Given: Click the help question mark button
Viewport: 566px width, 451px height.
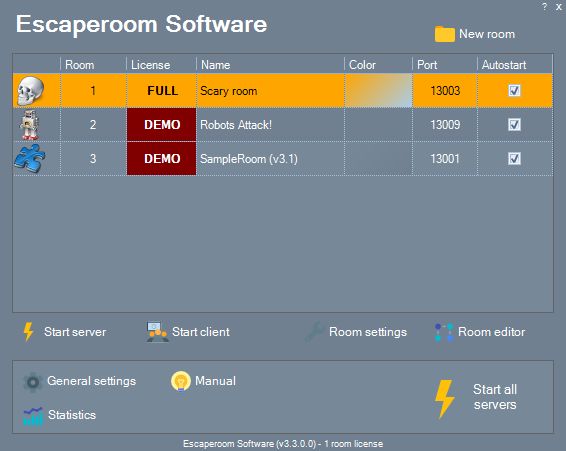Looking at the screenshot, I should click(x=544, y=6).
